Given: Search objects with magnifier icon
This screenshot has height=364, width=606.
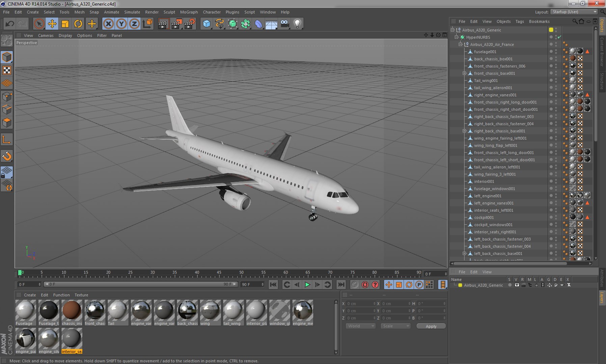Looking at the screenshot, I should [x=575, y=21].
